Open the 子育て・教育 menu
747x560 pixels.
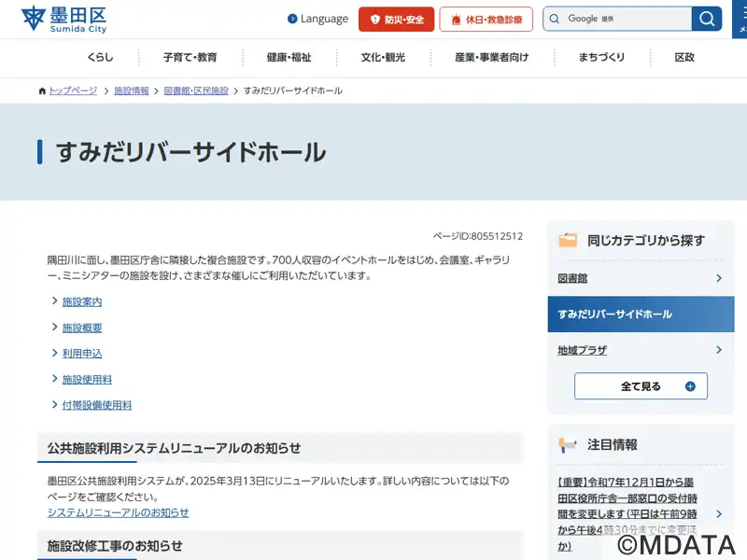point(190,58)
